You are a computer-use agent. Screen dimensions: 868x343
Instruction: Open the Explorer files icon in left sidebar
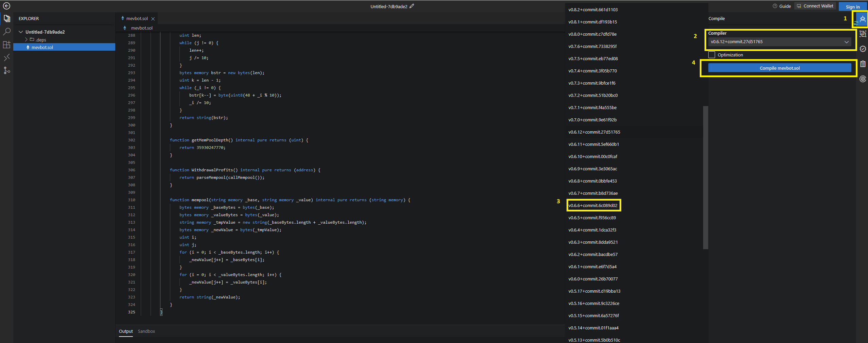pyautogui.click(x=6, y=18)
